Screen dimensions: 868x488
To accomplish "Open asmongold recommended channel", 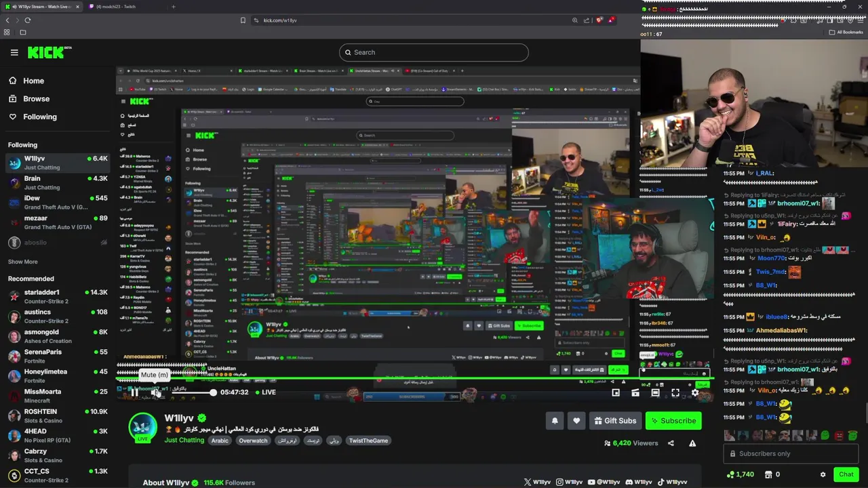I will click(x=58, y=336).
